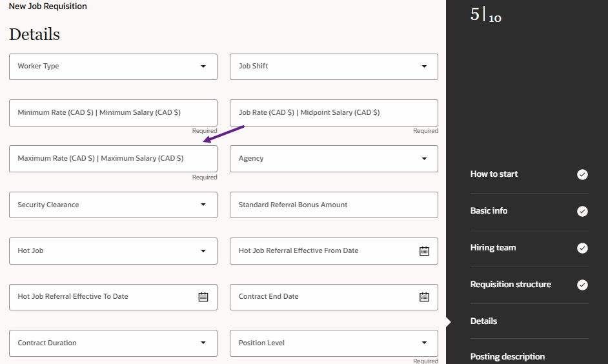Open calendar for Hot Job Referral Effective To Date

click(203, 297)
